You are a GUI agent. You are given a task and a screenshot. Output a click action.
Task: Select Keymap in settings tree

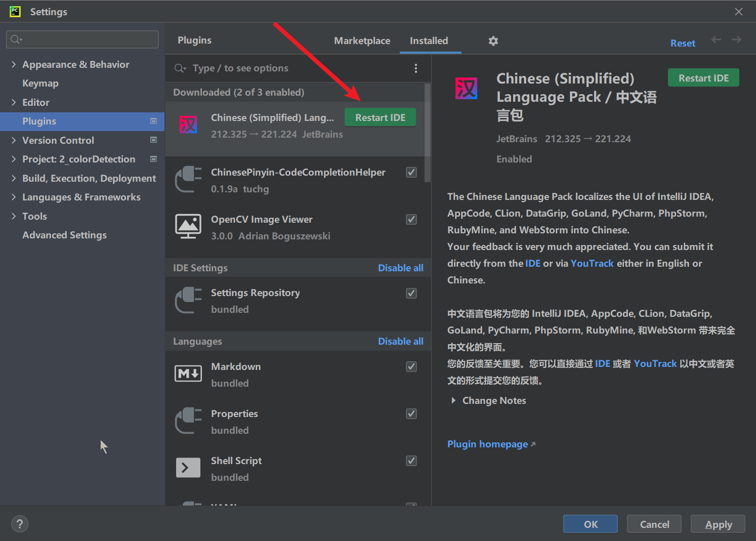[x=40, y=83]
